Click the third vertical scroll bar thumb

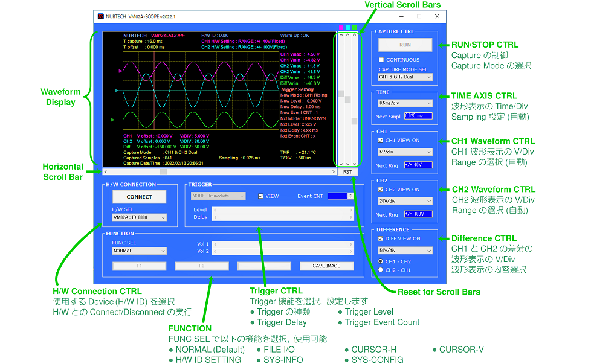[x=354, y=121]
